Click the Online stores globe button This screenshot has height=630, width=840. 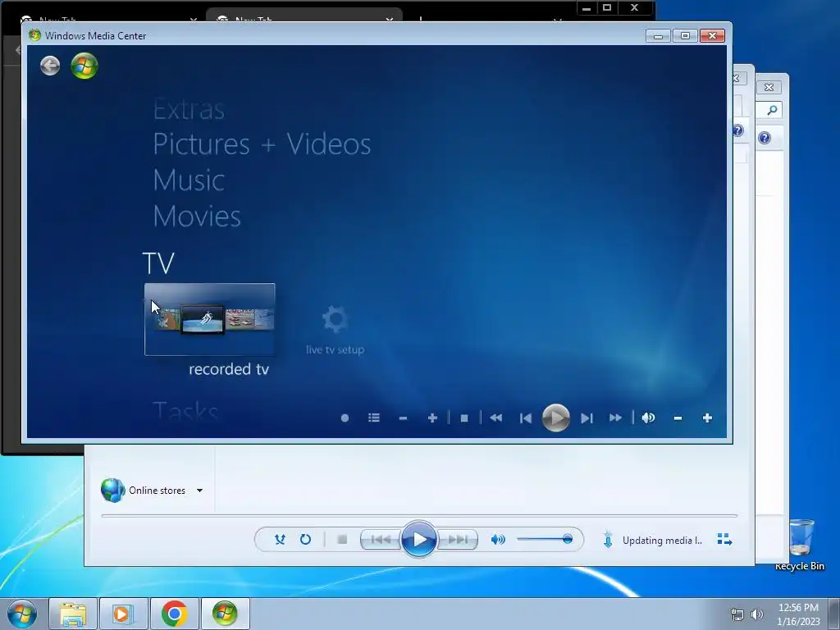point(112,491)
